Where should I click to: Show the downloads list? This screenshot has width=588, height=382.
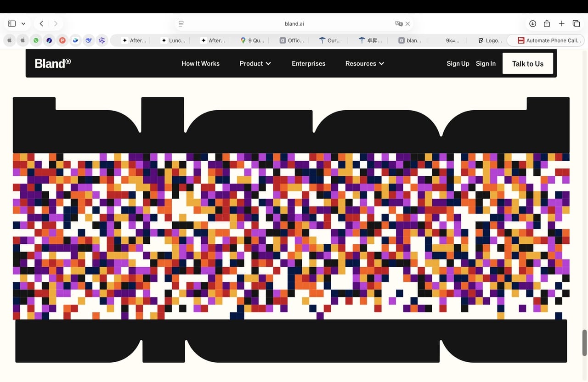[x=532, y=23]
